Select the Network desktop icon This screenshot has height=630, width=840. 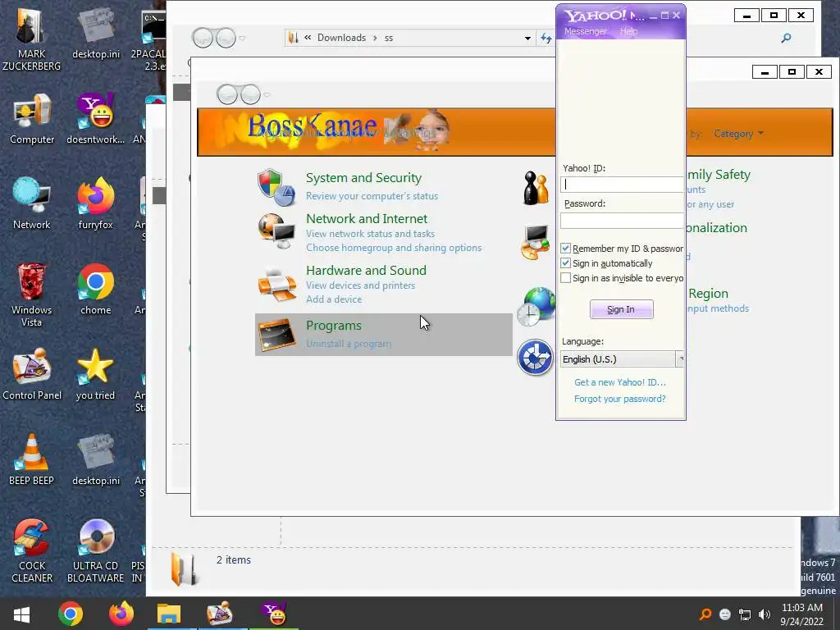pos(32,203)
